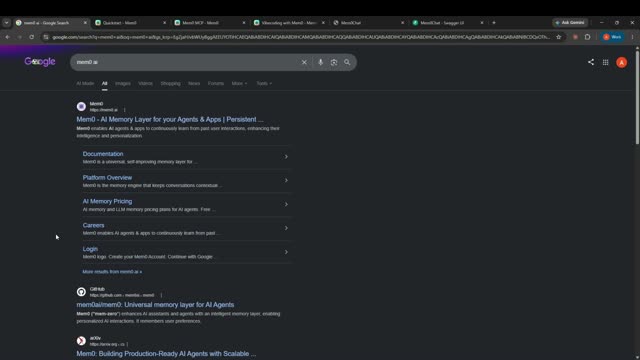Open the share icon near Google apps
The image size is (640, 360).
[591, 62]
